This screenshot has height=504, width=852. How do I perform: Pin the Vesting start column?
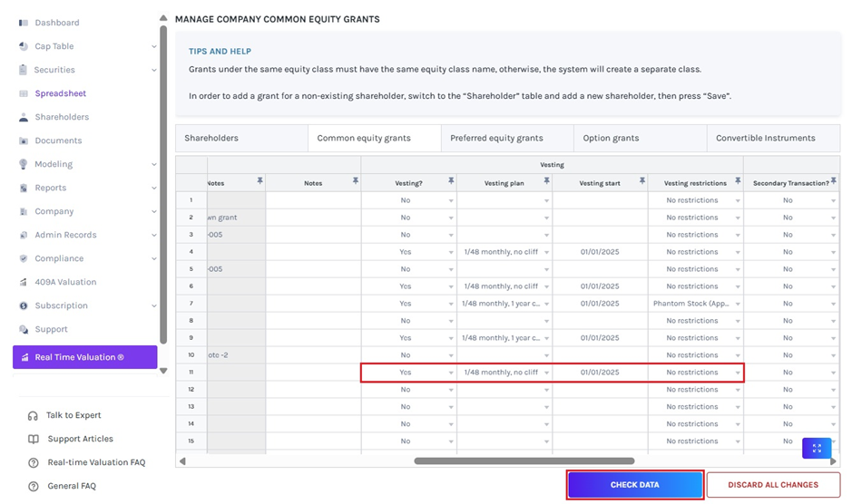(642, 182)
